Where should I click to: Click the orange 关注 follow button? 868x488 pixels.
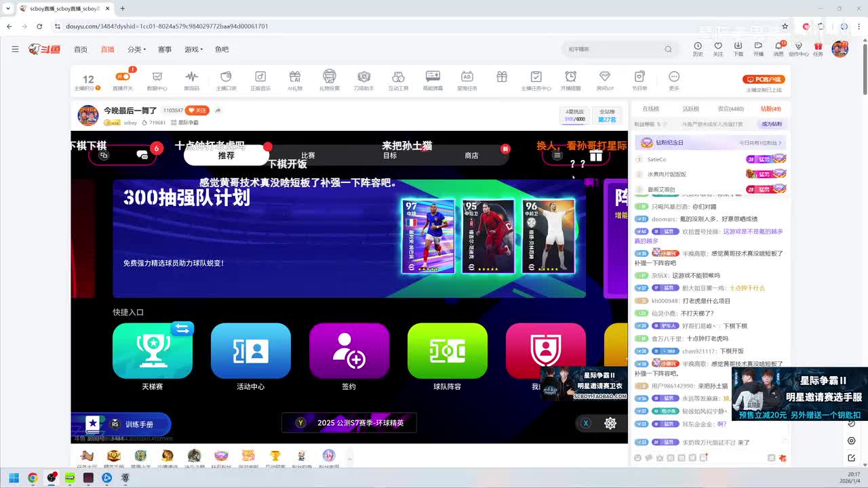point(198,110)
